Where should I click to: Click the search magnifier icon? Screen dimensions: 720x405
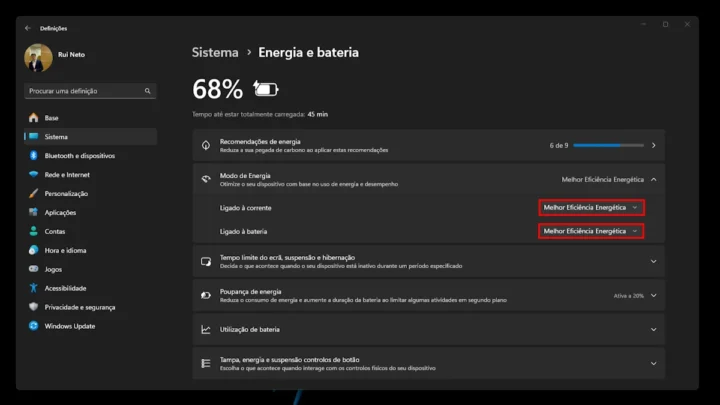coord(148,91)
